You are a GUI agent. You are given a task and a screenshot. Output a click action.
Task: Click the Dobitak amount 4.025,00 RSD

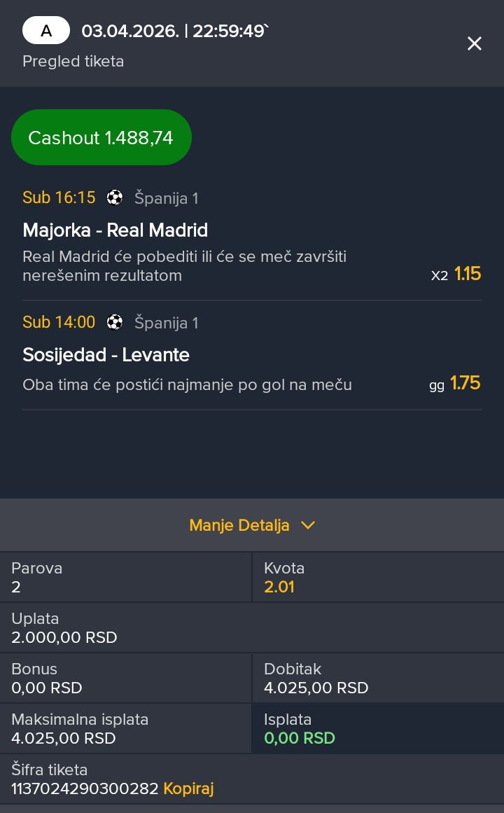click(x=316, y=688)
